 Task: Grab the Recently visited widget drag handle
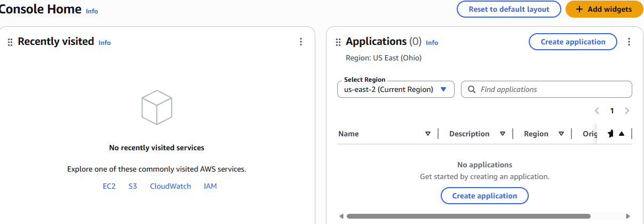click(10, 42)
